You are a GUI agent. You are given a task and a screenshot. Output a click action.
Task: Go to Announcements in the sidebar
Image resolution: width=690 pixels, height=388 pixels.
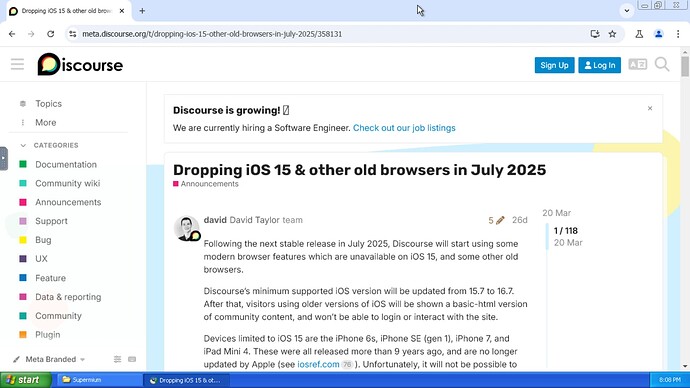click(68, 202)
